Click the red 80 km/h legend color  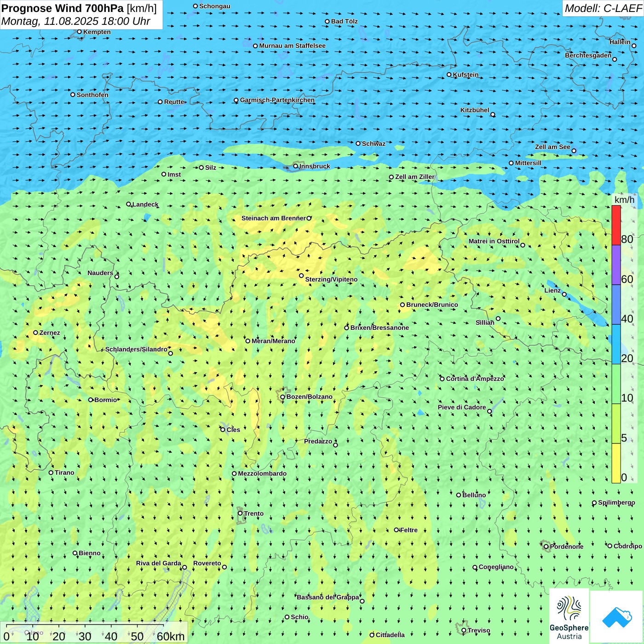tap(616, 225)
